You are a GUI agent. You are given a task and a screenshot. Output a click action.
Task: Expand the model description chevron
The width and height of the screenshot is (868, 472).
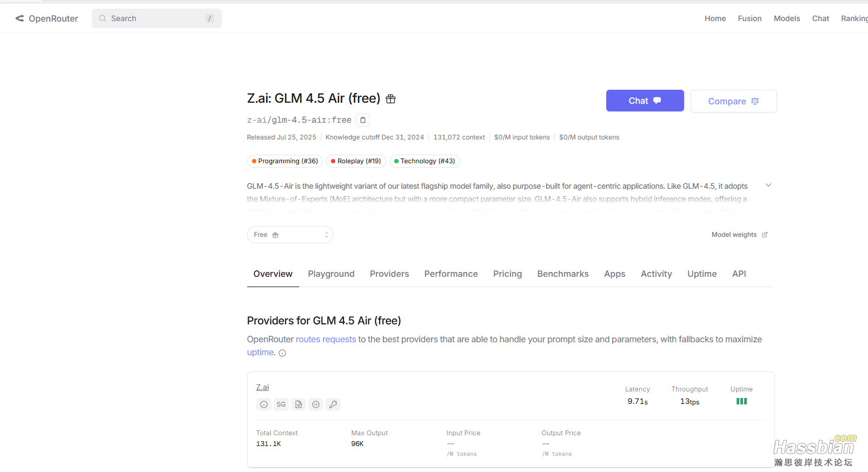point(768,185)
